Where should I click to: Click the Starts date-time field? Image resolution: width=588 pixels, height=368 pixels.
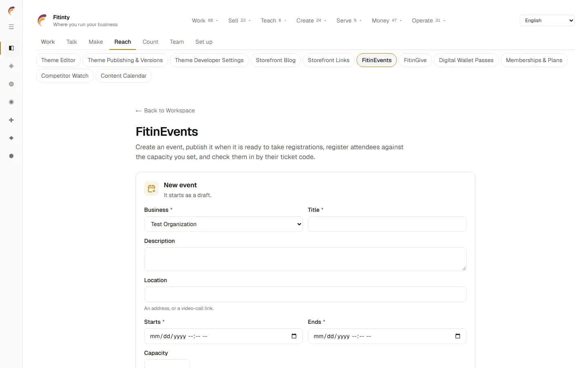click(x=223, y=336)
